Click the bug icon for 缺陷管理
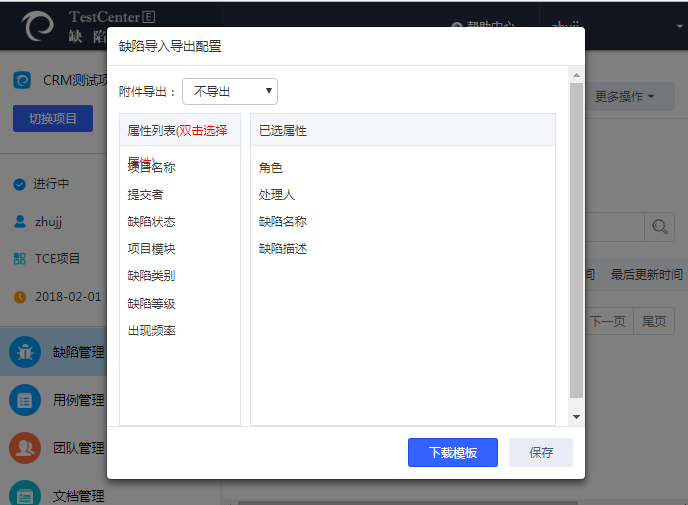 [x=25, y=352]
